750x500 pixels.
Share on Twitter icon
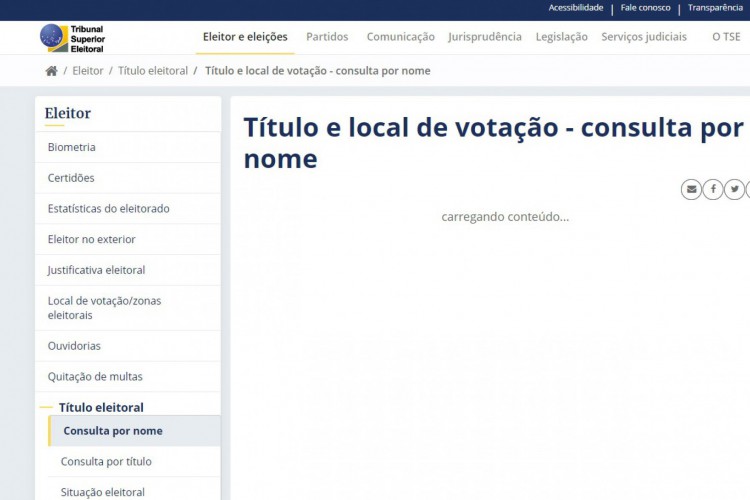[734, 189]
